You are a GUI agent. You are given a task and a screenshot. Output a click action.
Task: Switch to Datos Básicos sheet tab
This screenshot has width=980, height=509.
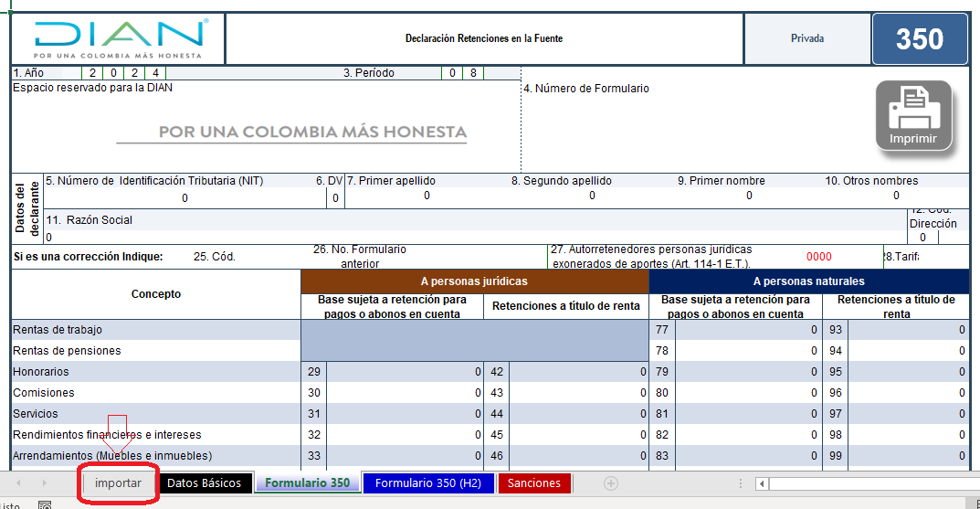coord(205,482)
